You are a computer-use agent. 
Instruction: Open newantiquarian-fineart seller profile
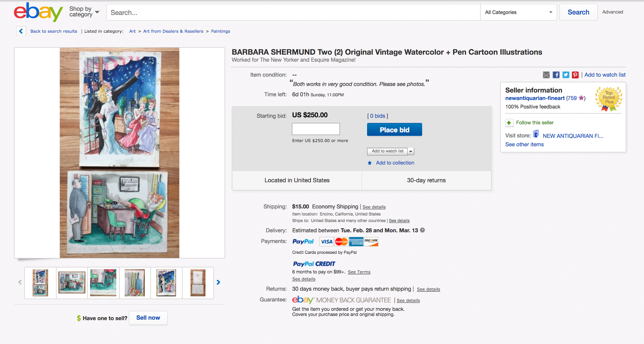[x=535, y=98]
